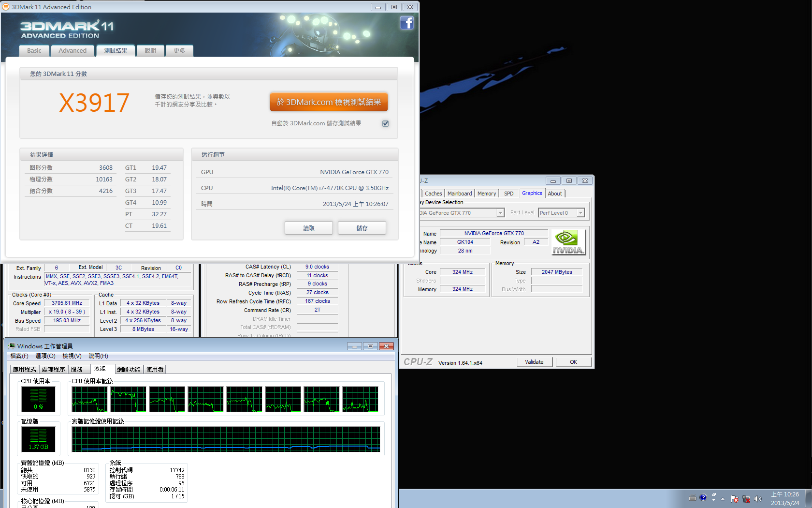
Task: Click the X3917 score text
Action: 94,103
